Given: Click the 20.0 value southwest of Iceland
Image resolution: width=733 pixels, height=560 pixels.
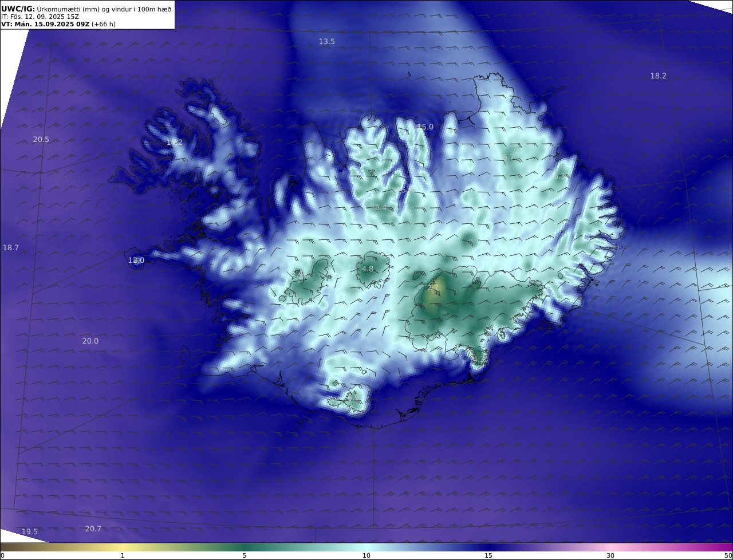Looking at the screenshot, I should (x=90, y=341).
